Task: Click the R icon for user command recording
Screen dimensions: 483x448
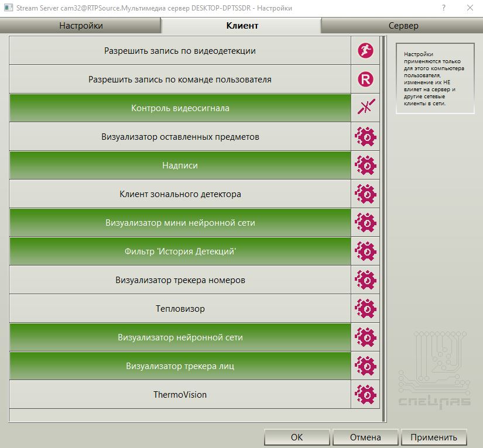Action: pos(365,79)
